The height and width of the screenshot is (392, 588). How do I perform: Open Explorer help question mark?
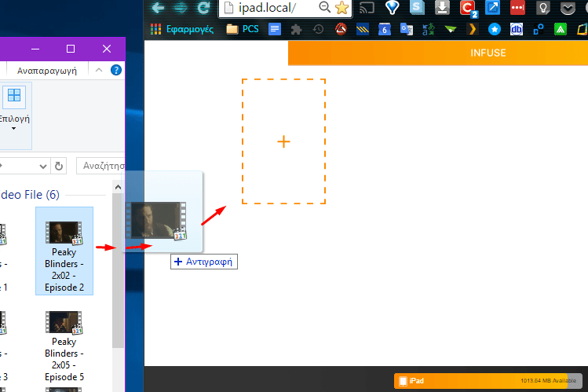point(116,70)
